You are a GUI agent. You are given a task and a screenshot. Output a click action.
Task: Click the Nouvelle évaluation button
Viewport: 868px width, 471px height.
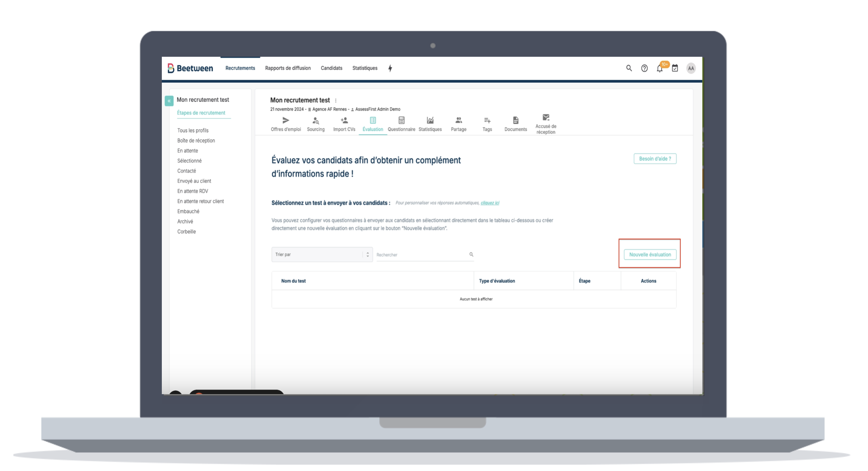point(650,255)
